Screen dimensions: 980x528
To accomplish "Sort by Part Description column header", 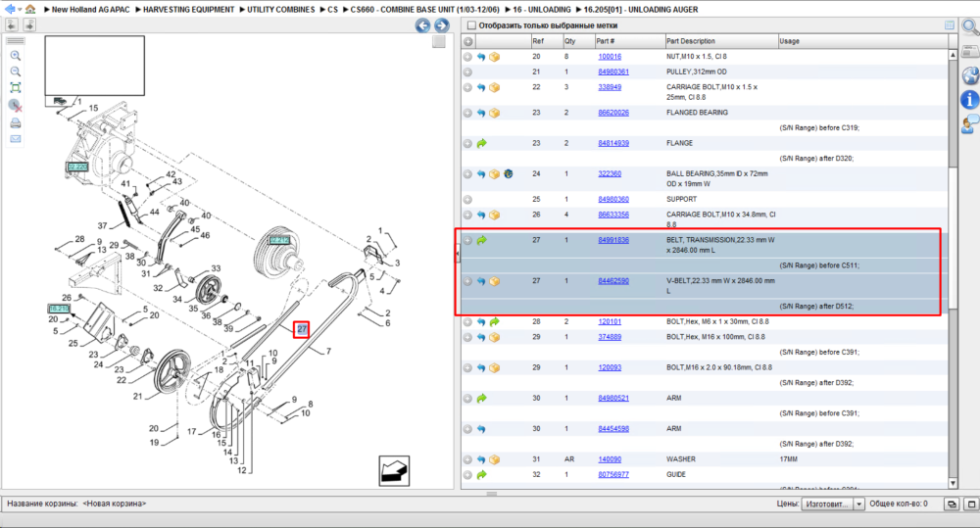I will [x=721, y=41].
